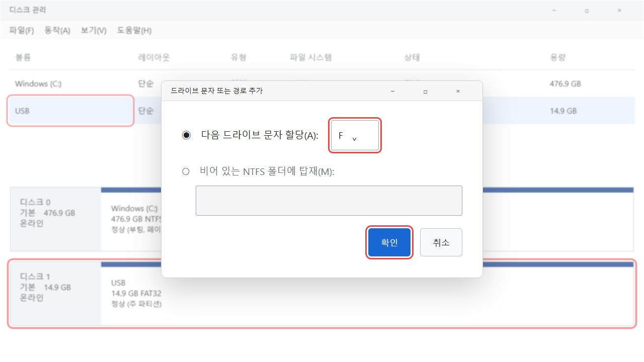644x362 pixels.
Task: Click the 유형 column header
Action: click(x=238, y=57)
